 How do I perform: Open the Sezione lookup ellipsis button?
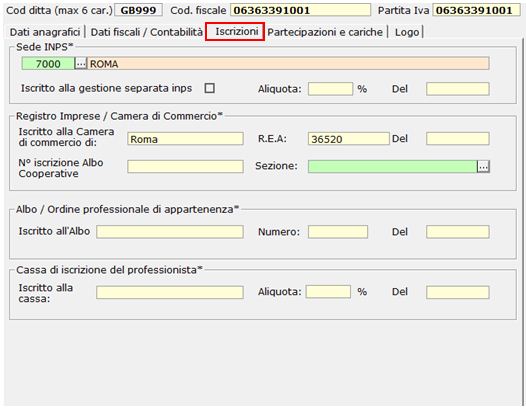tap(483, 166)
